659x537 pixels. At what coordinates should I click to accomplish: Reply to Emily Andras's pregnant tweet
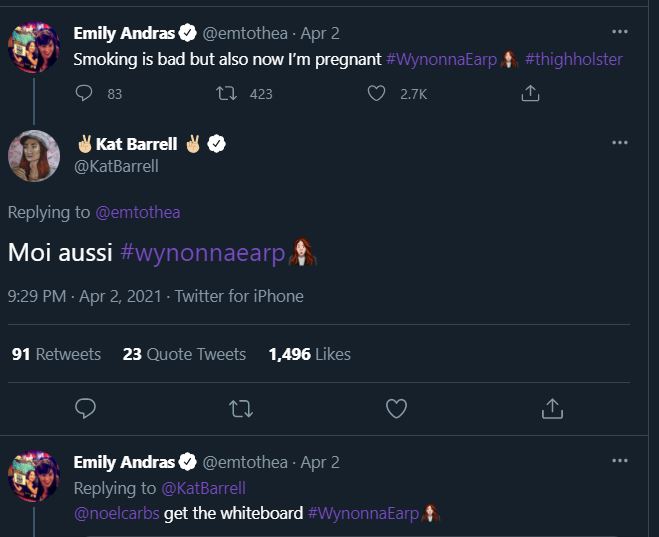(x=85, y=94)
